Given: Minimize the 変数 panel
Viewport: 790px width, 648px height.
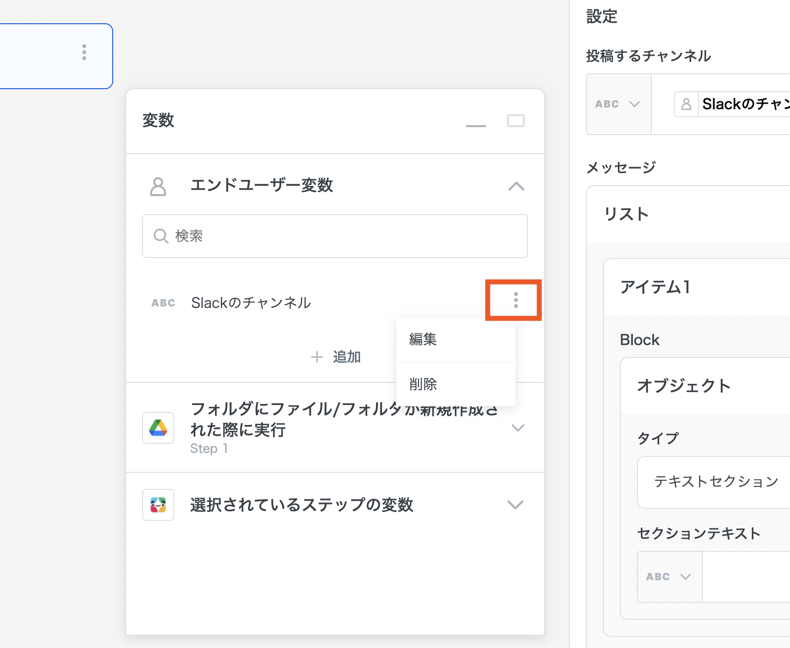Looking at the screenshot, I should [x=476, y=122].
